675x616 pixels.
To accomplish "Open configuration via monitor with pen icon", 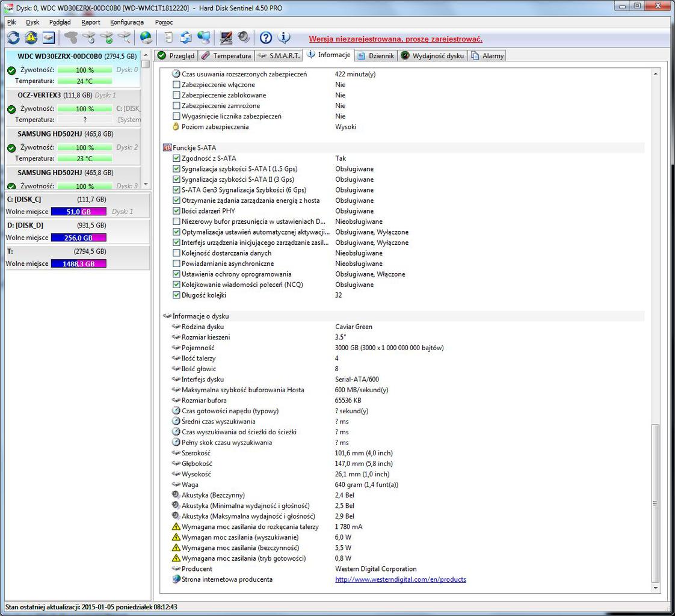I will point(226,38).
